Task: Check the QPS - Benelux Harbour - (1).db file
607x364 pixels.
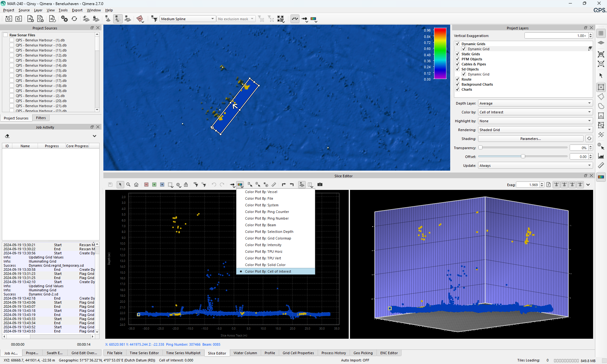Action: coord(12,40)
